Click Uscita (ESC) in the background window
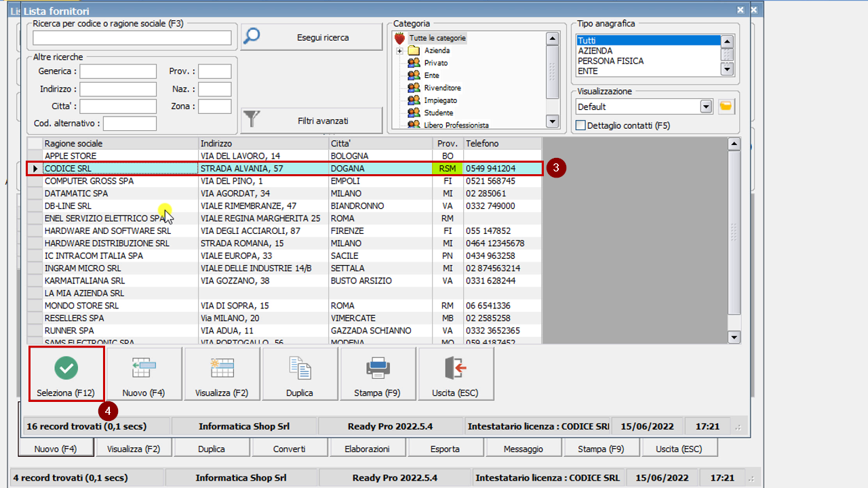868x488 pixels. 679,449
